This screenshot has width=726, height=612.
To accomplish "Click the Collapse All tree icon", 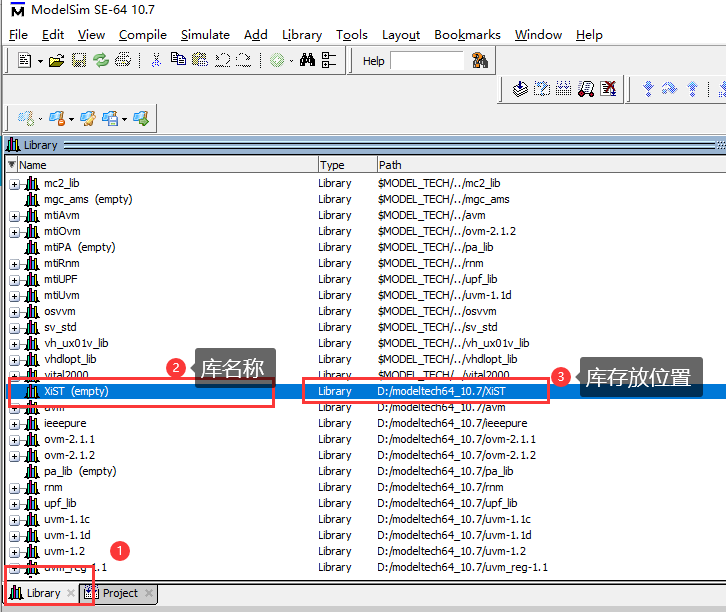I will click(329, 60).
